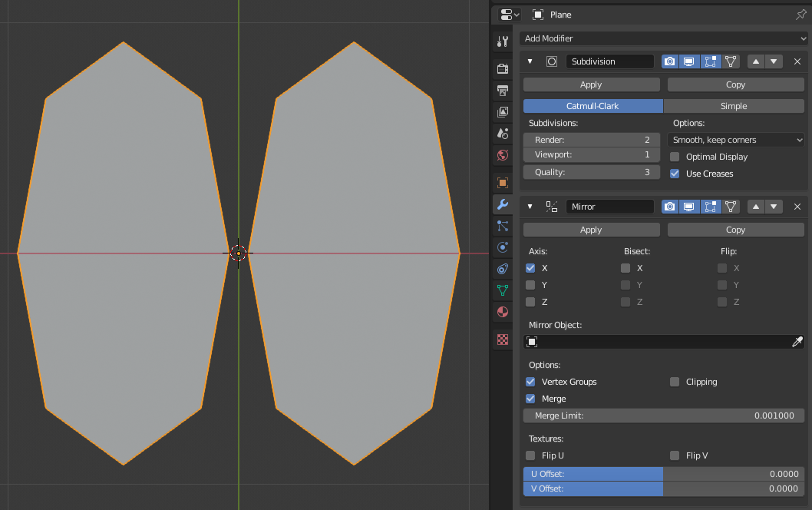Uncheck Use Creases option
812x510 pixels.
(674, 174)
